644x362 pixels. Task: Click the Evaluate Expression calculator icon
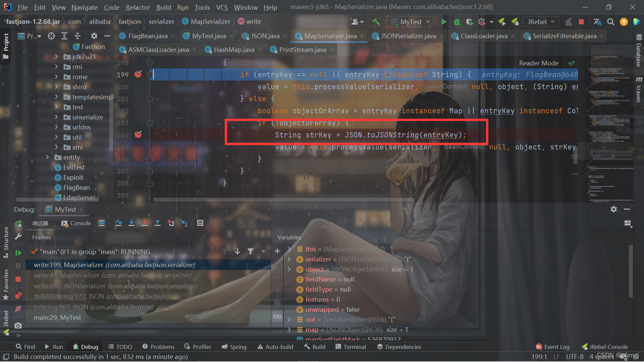(200, 223)
